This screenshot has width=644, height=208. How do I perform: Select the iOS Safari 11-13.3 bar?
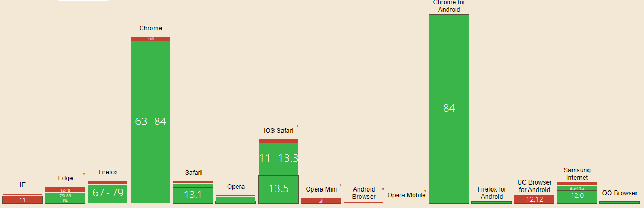[x=278, y=159]
